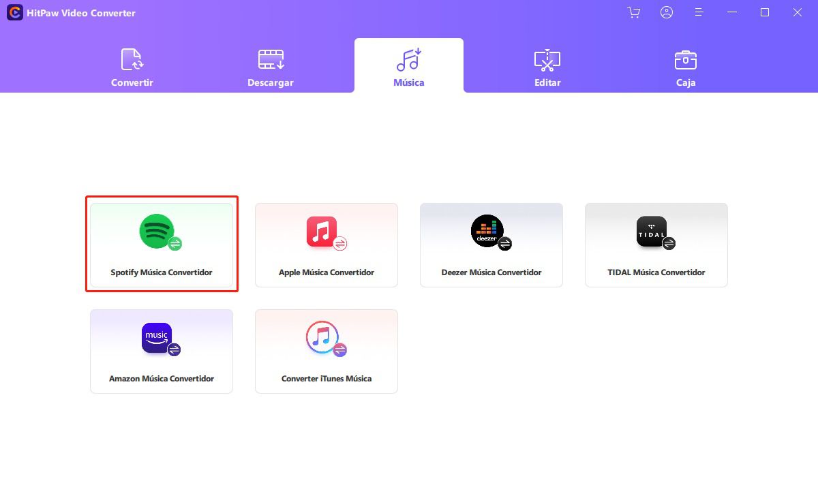Click the TIDAL logo icon

pos(652,232)
